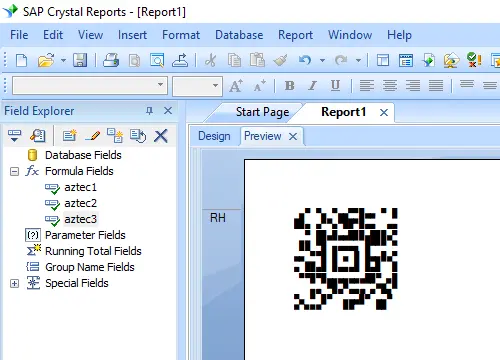Screen dimensions: 500x360
Task: Select Database Fields in the tree
Action: pyautogui.click(x=83, y=155)
